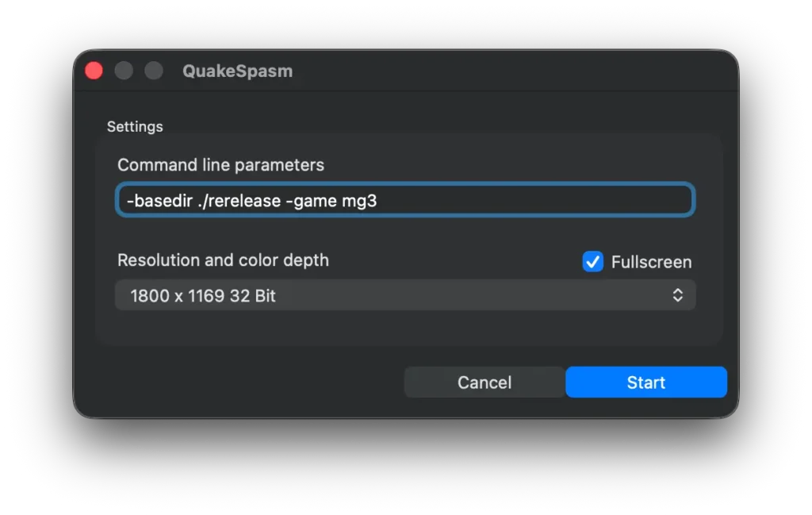Place cursor after mg3 in parameters field
The image size is (812, 515).
point(377,201)
